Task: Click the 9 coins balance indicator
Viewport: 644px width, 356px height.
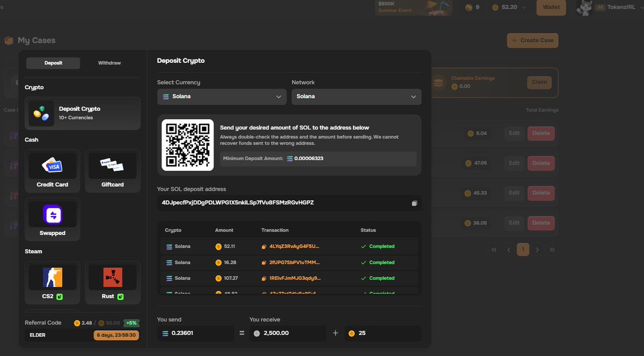Action: 473,8
